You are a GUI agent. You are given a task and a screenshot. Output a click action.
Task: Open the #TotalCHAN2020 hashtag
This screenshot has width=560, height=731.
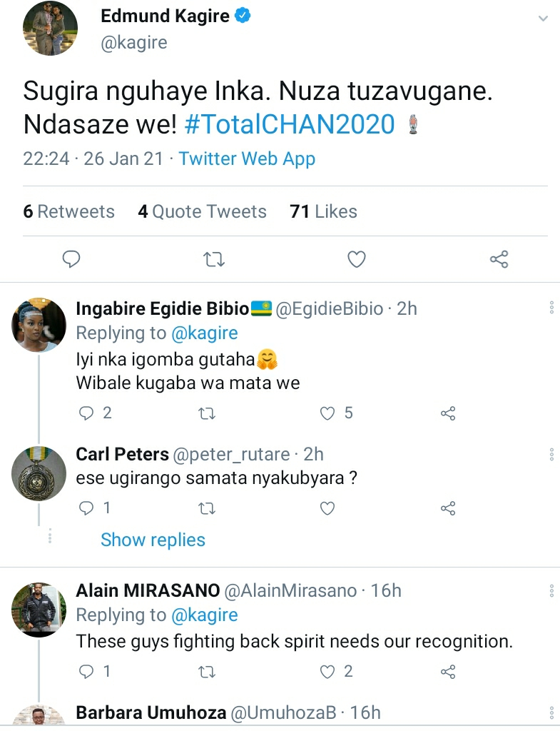(289, 125)
